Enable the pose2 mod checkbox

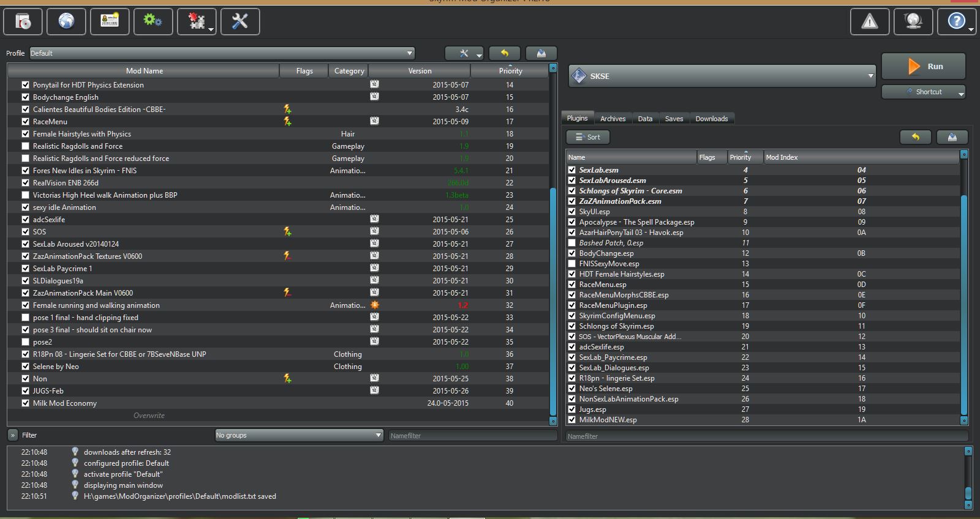25,342
